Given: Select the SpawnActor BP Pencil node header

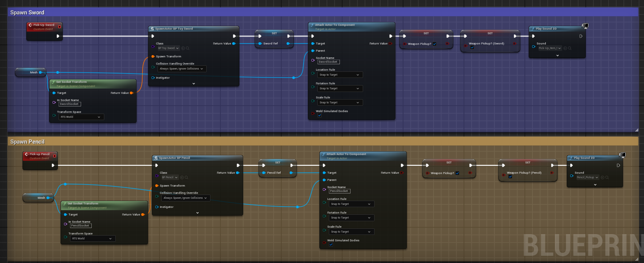Looking at the screenshot, I should click(197, 158).
